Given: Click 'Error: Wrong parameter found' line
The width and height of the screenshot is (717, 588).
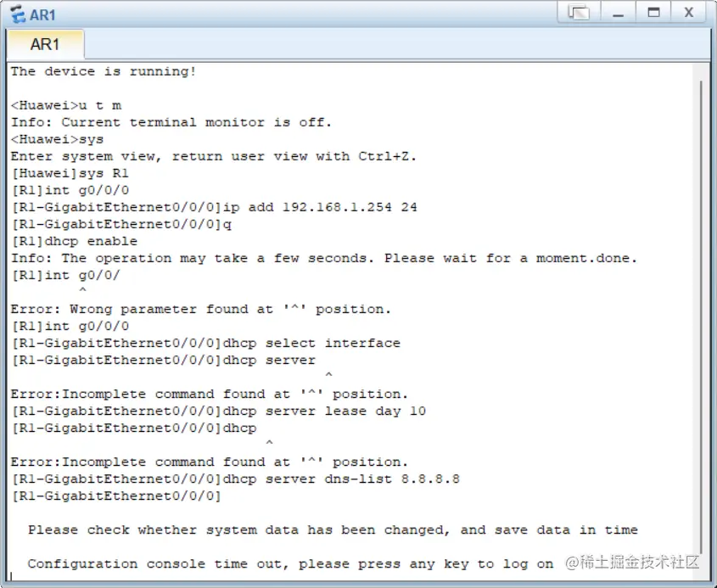Looking at the screenshot, I should 201,309.
